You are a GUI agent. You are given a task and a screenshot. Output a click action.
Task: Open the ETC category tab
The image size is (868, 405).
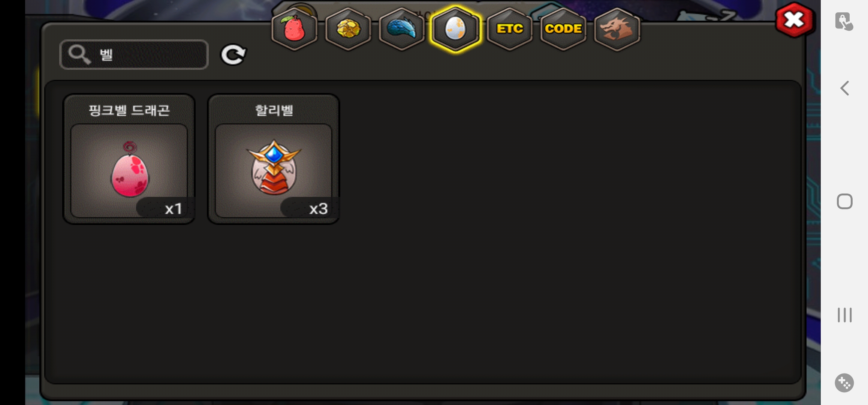[509, 29]
